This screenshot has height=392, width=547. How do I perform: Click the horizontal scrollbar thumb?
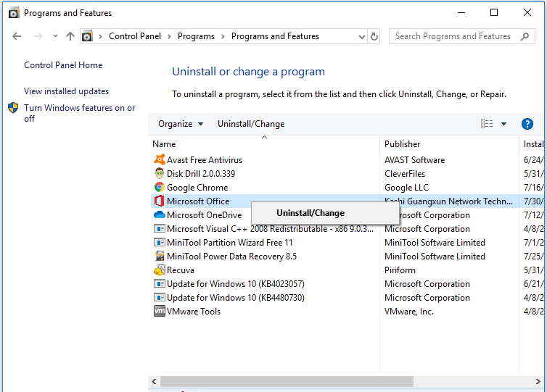coord(287,382)
